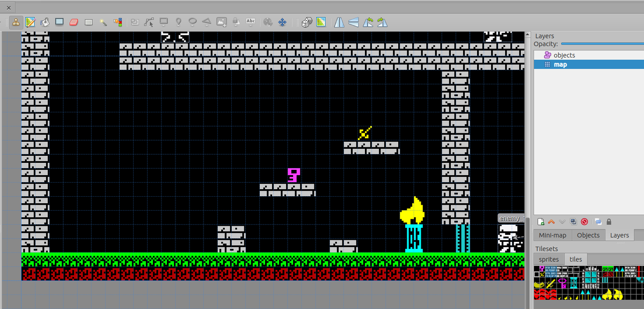This screenshot has width=644, height=309.
Task: Toggle Wang Fill Mode icon
Action: coord(321,22)
